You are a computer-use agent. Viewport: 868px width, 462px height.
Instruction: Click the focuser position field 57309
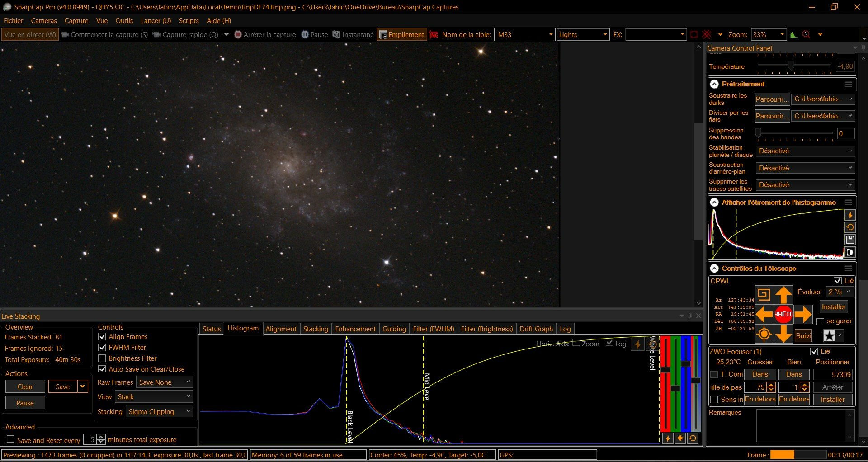(x=833, y=374)
